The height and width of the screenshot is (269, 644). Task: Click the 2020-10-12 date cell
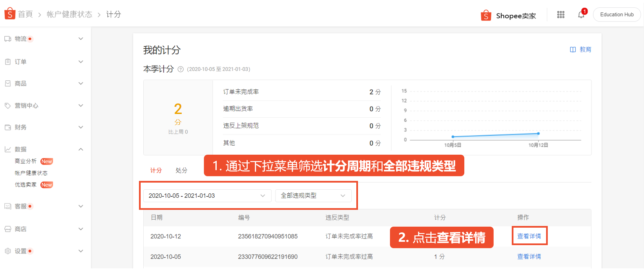[166, 236]
